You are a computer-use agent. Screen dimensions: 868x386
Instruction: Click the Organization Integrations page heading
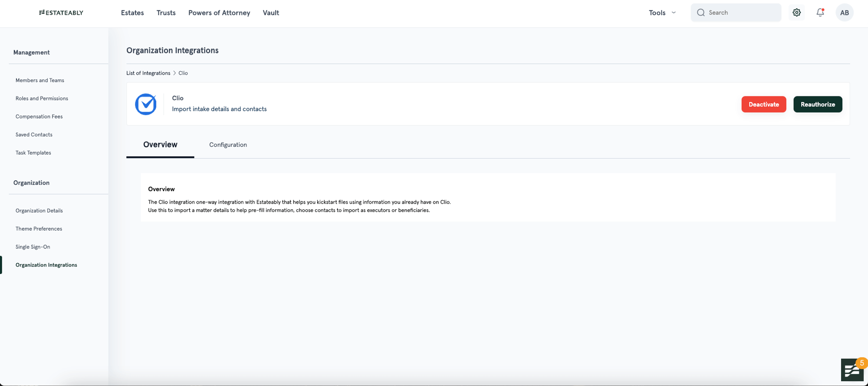pos(172,50)
